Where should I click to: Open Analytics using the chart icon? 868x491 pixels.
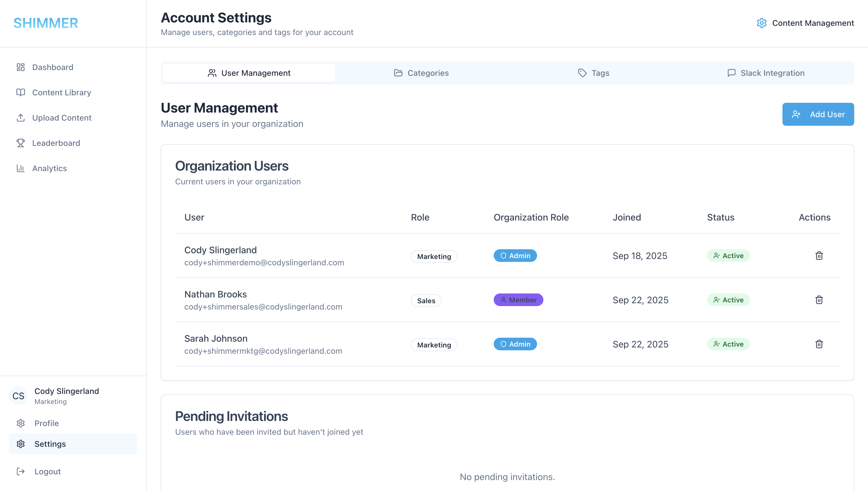click(20, 168)
